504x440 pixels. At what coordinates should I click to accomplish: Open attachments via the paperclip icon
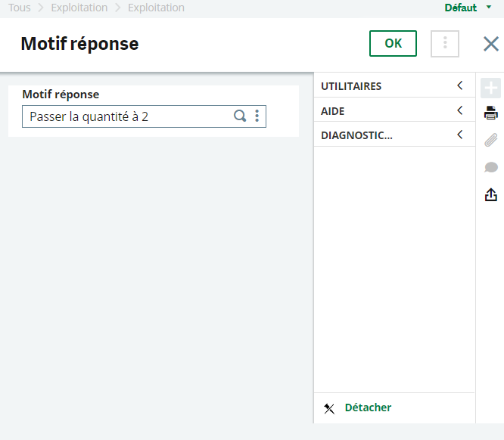(x=490, y=140)
